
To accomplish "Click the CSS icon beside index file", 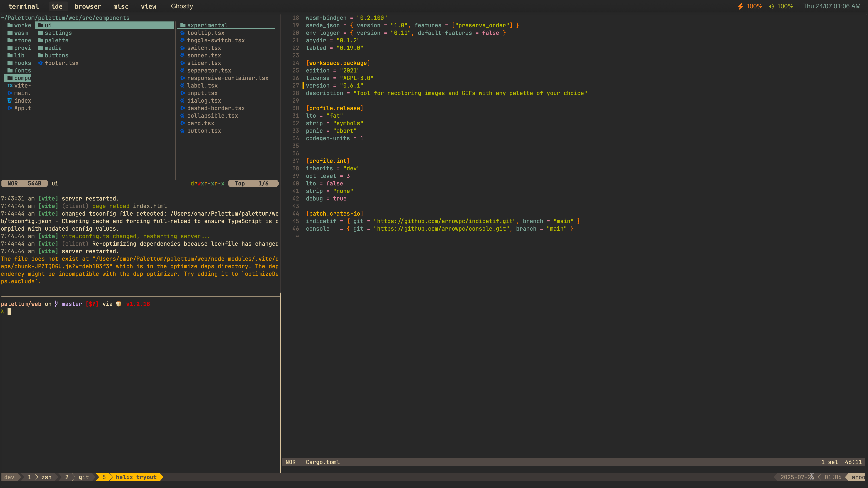I will pos(10,101).
